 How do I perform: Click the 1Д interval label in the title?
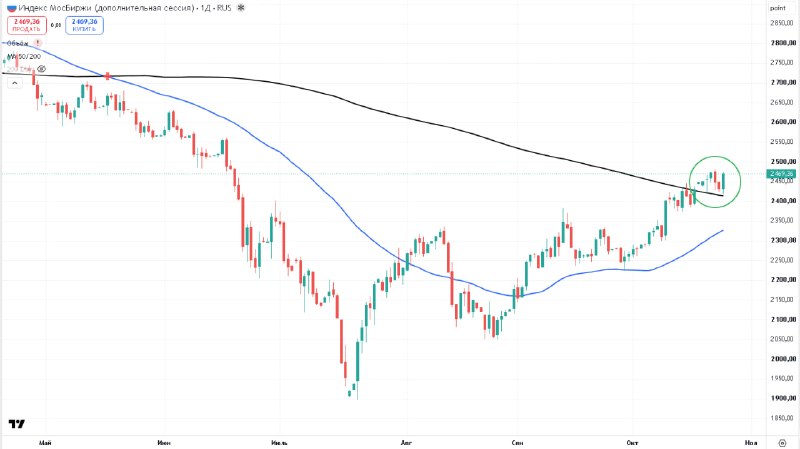point(206,8)
